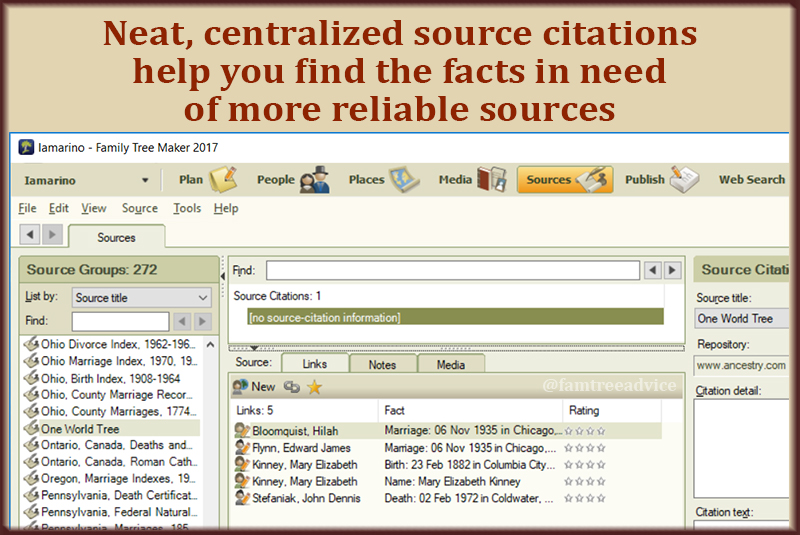
Task: Open the Edit menu
Action: 59,208
